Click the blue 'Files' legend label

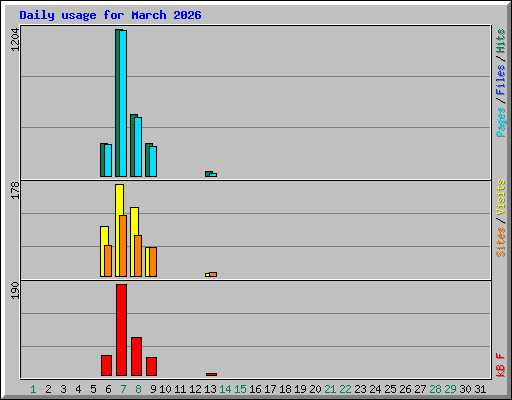pos(500,80)
